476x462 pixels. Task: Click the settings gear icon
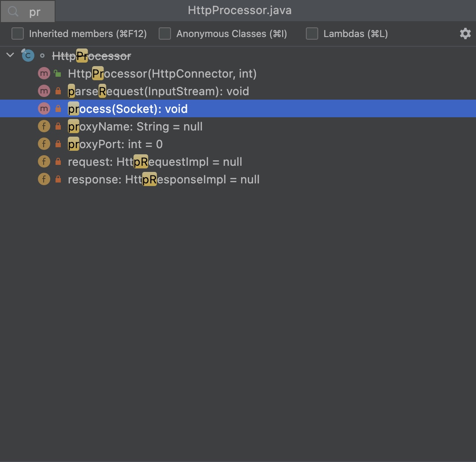tap(465, 34)
